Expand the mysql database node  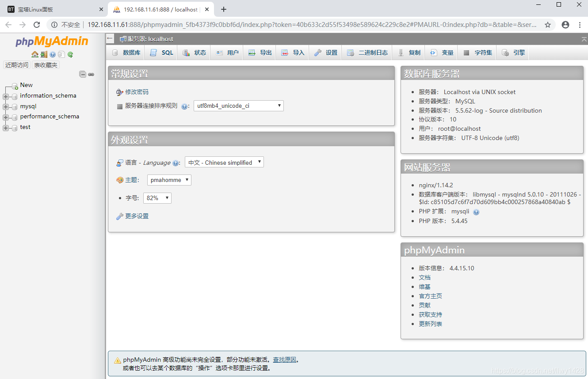pyautogui.click(x=5, y=107)
